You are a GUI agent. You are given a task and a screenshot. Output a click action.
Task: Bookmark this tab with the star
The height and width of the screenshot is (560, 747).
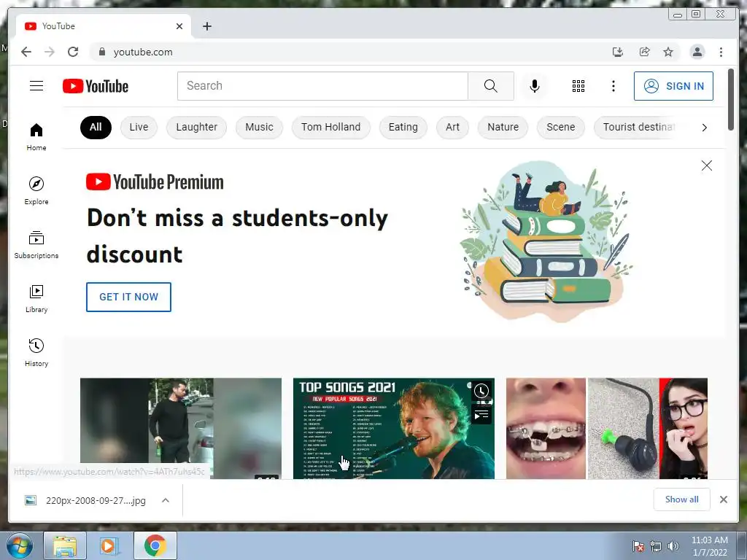668,52
